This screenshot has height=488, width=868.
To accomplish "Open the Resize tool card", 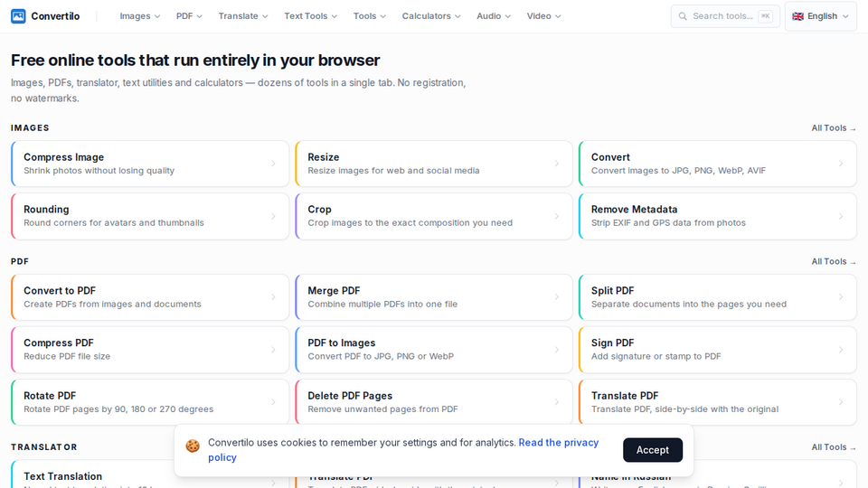I will [x=434, y=164].
